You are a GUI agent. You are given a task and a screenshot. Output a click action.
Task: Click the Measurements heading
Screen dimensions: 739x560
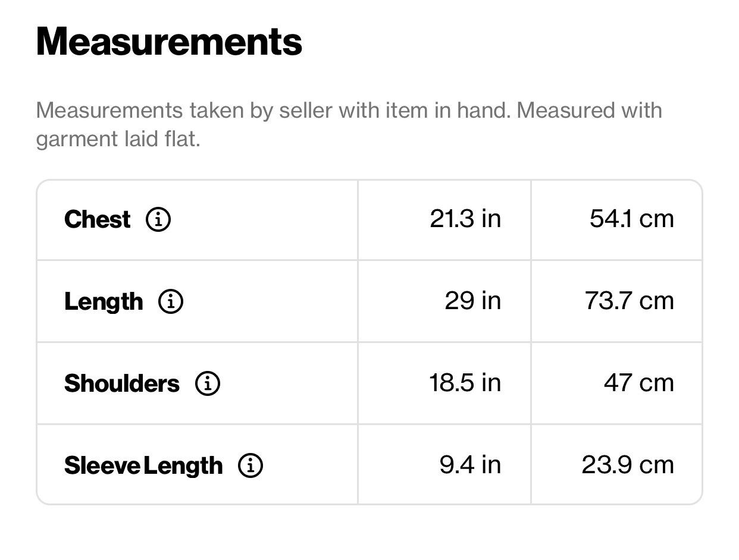(170, 42)
